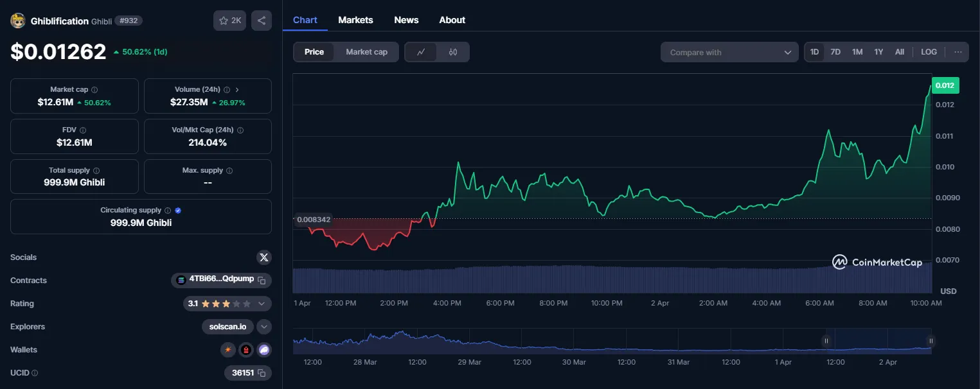This screenshot has width=980, height=389.
Task: Click FDV info icon
Action: (83, 130)
